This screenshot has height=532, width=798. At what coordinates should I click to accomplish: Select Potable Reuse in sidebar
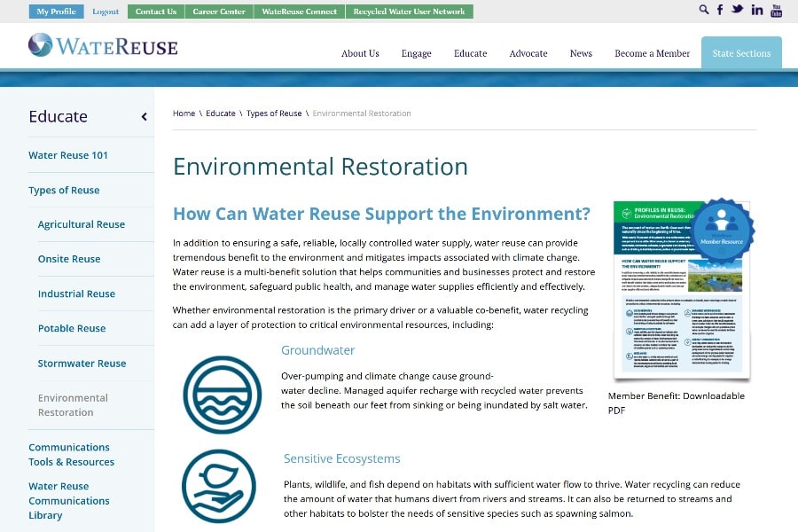coord(72,328)
